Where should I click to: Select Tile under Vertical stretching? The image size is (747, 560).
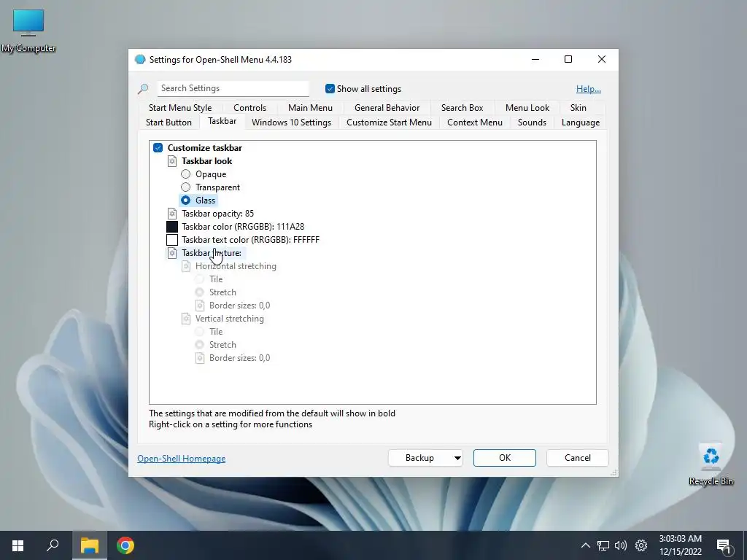click(200, 332)
